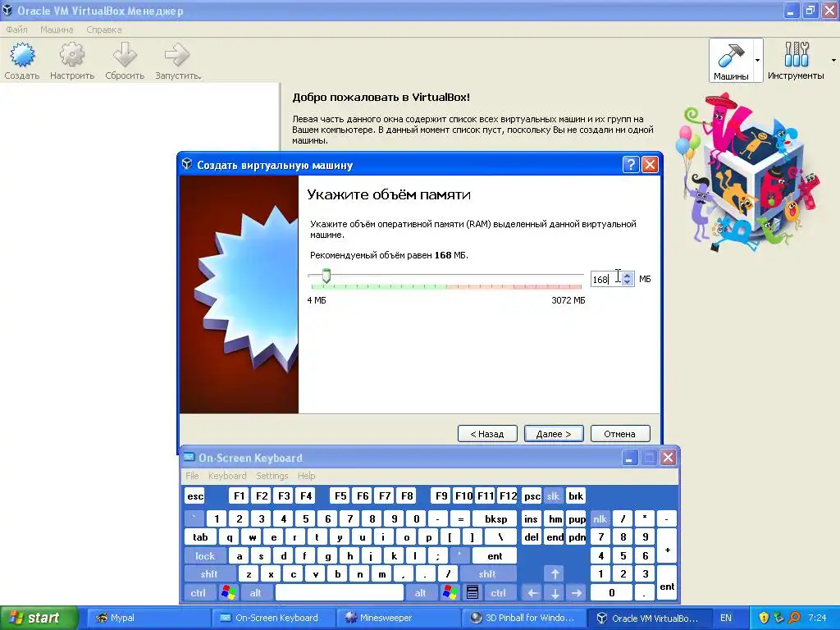Minimize the On-Screen Keyboard window

[629, 458]
